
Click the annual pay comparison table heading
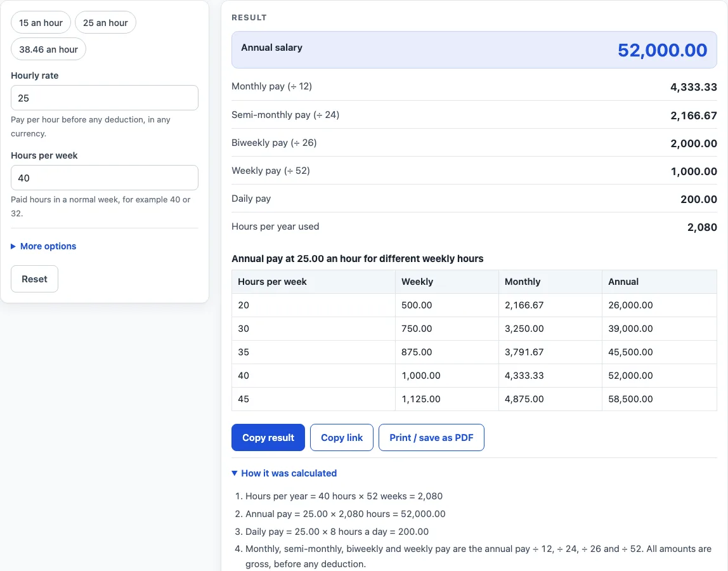358,259
